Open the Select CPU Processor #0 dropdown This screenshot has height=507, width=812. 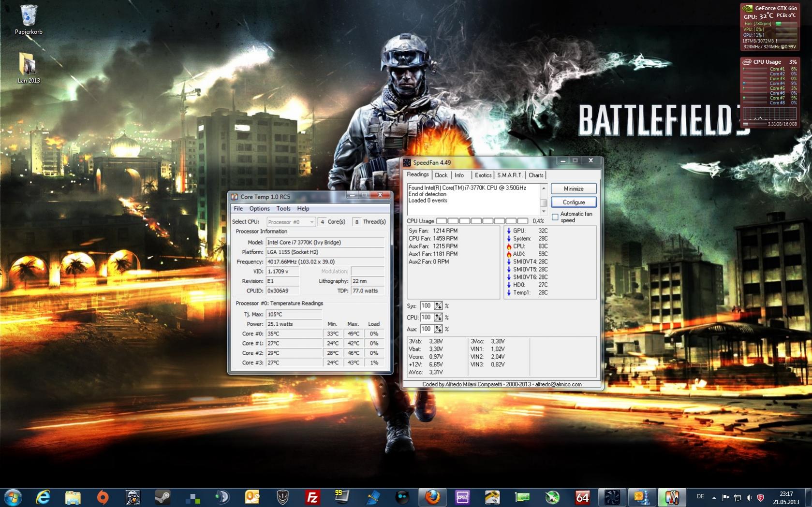291,222
